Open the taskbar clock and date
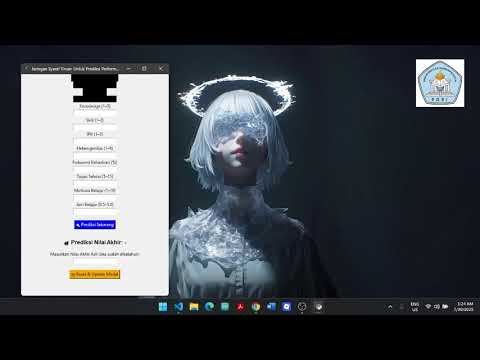The width and height of the screenshot is (480, 360). coord(464,307)
